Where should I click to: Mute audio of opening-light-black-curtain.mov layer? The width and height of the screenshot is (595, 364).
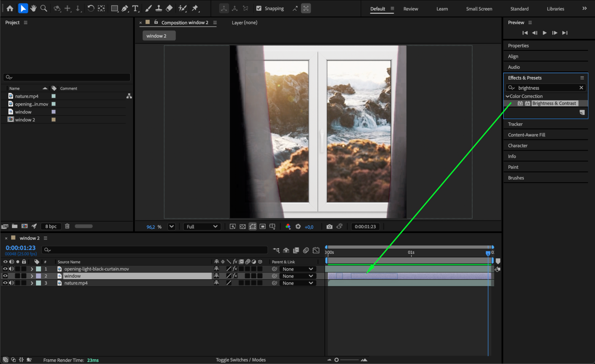coord(12,269)
